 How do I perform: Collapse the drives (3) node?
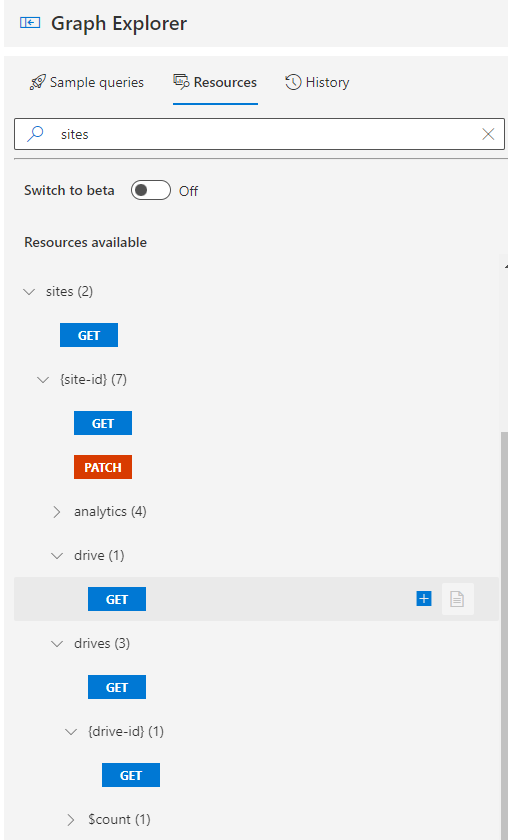coord(57,643)
